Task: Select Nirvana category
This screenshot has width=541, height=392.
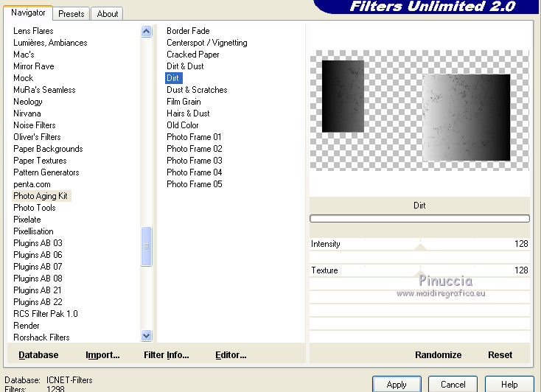Action: tap(27, 113)
